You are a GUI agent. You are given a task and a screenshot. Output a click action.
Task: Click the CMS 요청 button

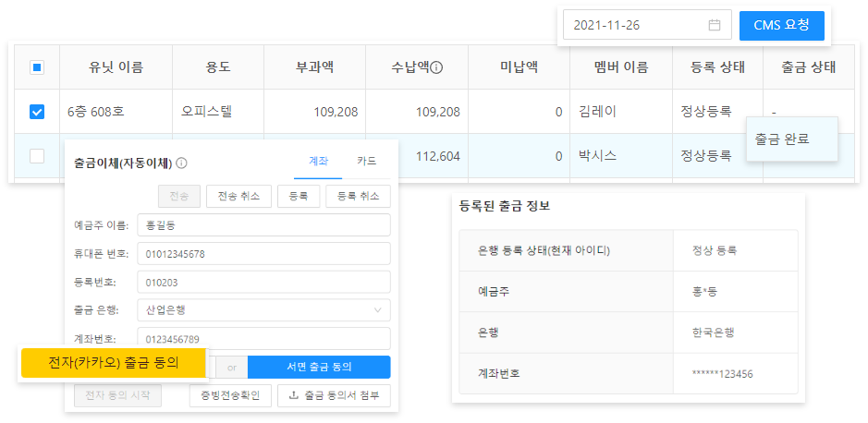click(782, 25)
